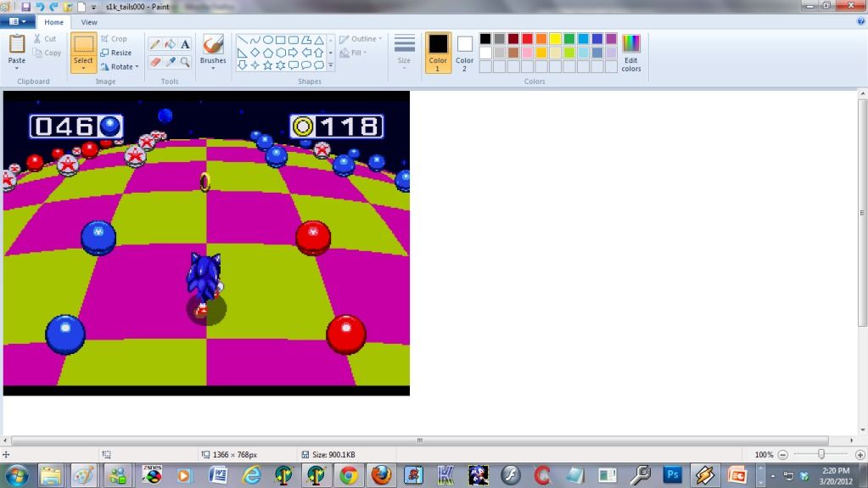Select the Magnifier tool
Image resolution: width=868 pixels, height=488 pixels.
pyautogui.click(x=185, y=62)
